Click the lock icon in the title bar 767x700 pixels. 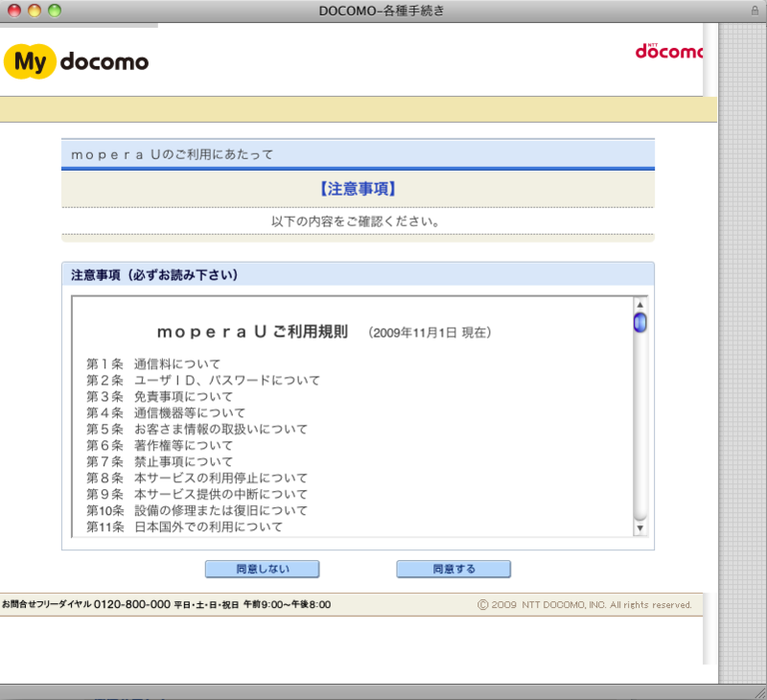click(755, 11)
